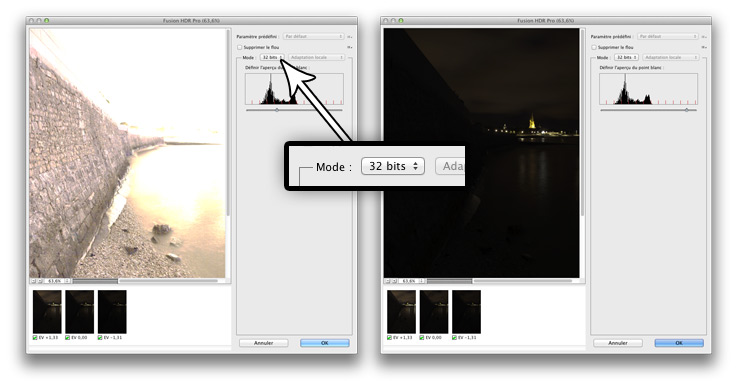Click Annuler button in left window
740x381 pixels.
tap(263, 343)
